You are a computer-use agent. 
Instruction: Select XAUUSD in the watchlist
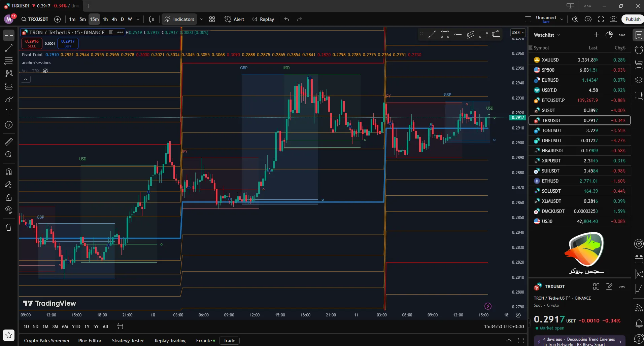(x=550, y=60)
